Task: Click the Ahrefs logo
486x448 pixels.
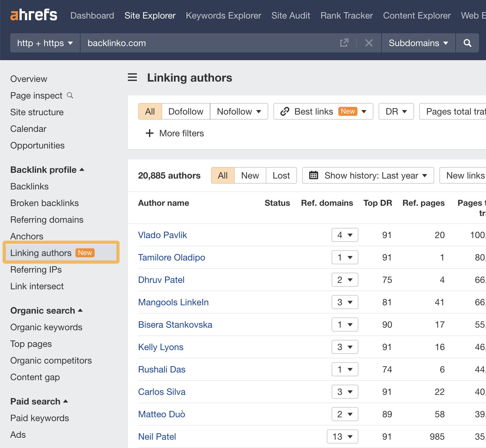Action: pos(34,15)
